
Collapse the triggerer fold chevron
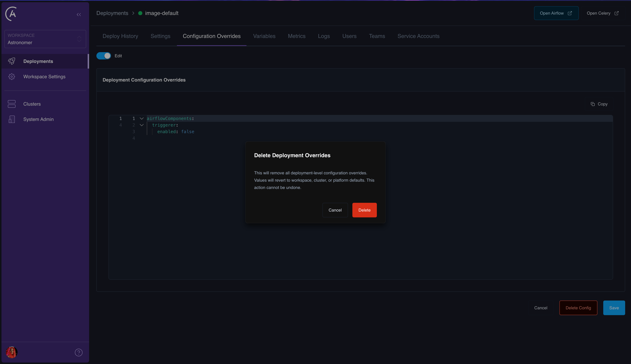click(x=142, y=125)
